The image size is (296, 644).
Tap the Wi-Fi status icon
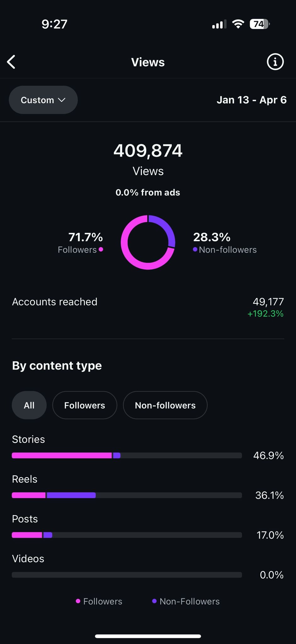pos(238,24)
